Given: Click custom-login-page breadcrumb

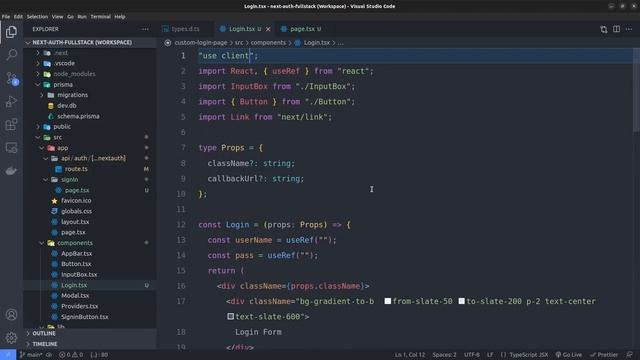Looking at the screenshot, I should (200, 42).
